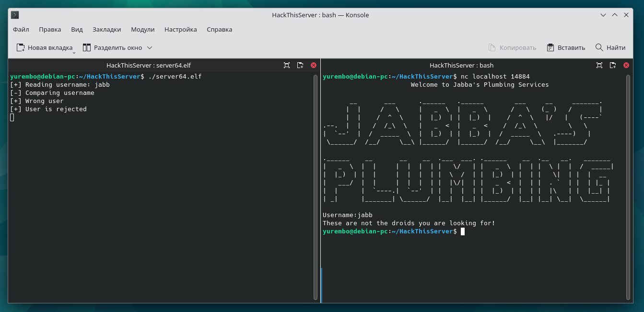
Task: Click the '[-] Comparing username' line
Action: pos(52,93)
